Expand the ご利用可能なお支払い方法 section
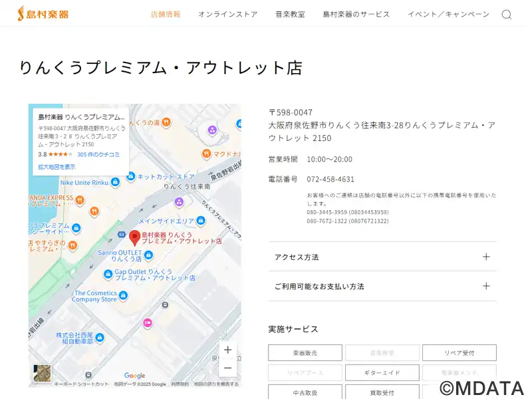Screen dimensions: 532x399 382,287
